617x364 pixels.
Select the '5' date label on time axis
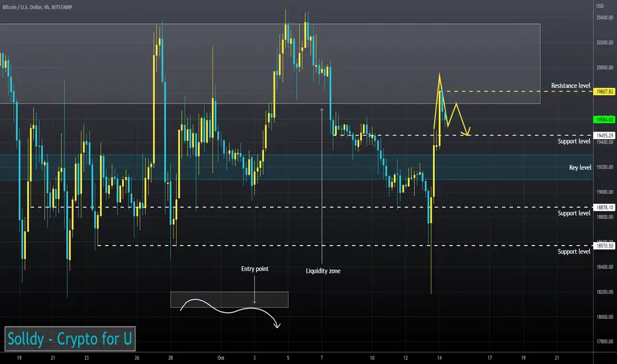click(288, 358)
